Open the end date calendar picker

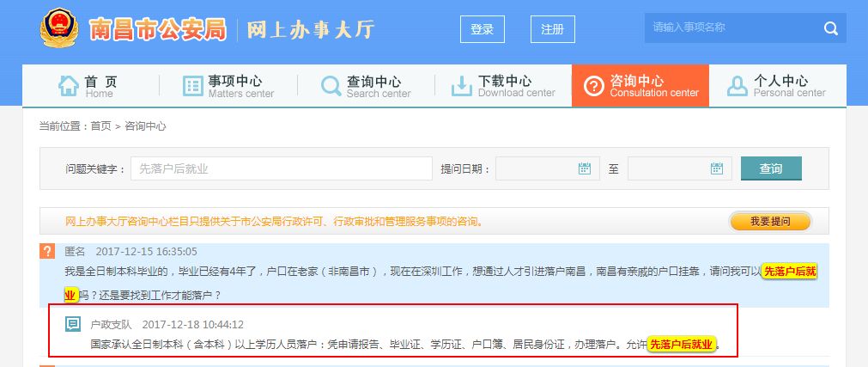click(716, 168)
